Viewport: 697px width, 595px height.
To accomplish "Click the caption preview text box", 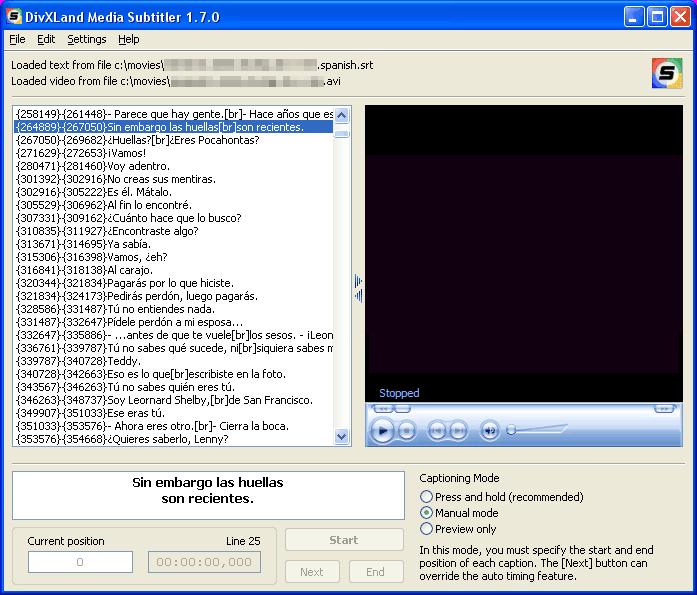I will pyautogui.click(x=208, y=495).
